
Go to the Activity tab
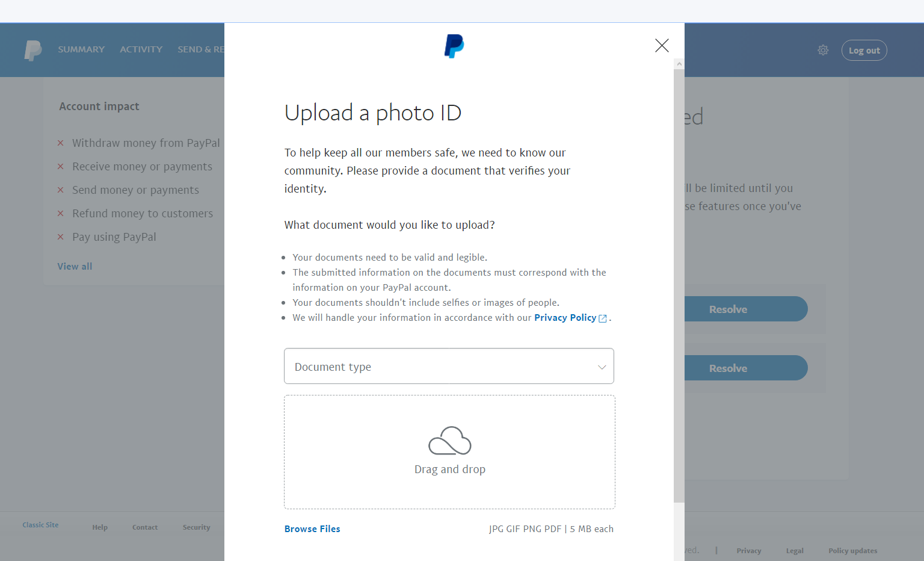[x=141, y=49]
